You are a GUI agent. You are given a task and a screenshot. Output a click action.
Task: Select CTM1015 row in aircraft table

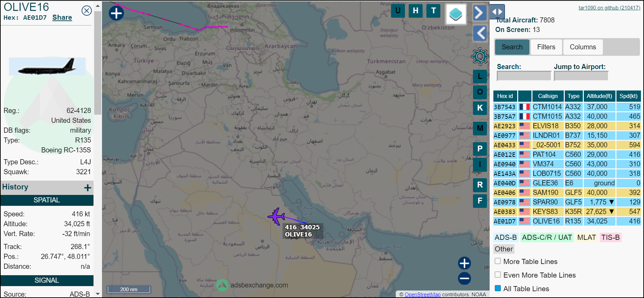coord(567,116)
